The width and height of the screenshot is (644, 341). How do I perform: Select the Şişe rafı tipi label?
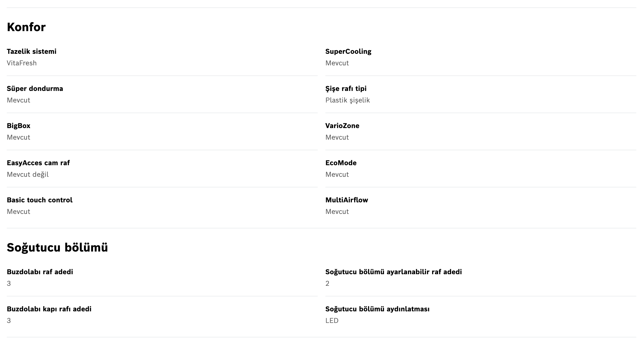tap(346, 89)
